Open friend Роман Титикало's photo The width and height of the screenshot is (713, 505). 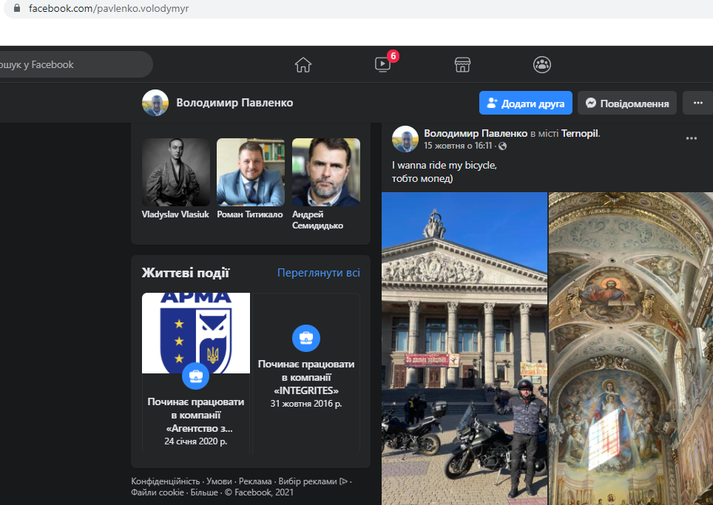coord(250,172)
